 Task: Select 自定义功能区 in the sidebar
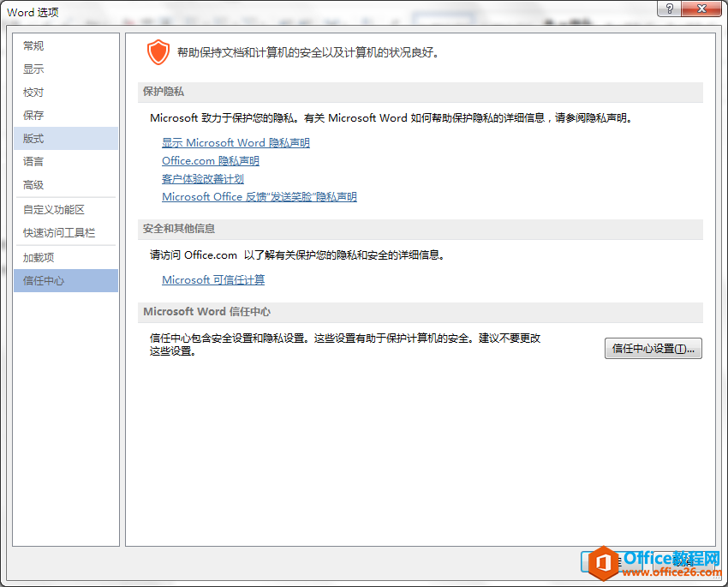pos(65,210)
